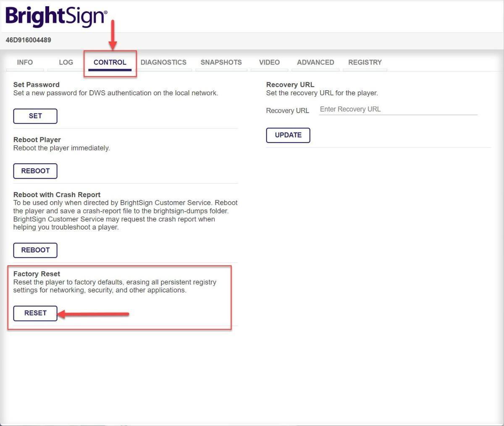
Task: Click the Reboot with Crash Report heading
Action: [57, 195]
